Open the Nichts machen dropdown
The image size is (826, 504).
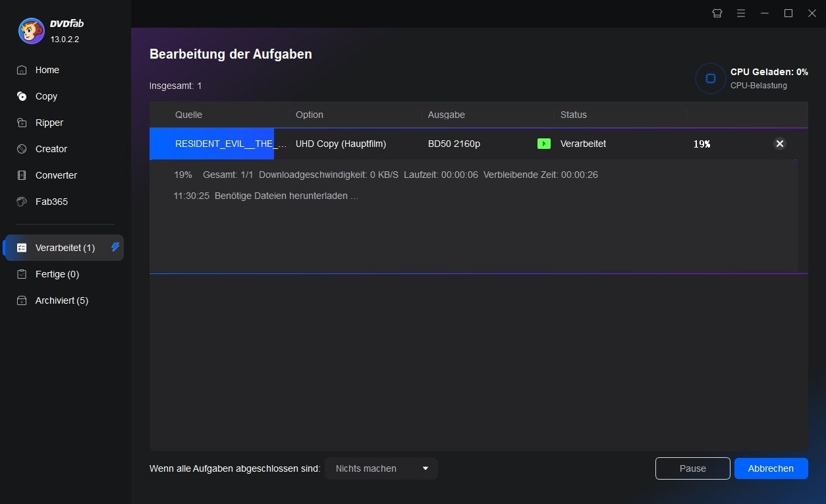coord(381,468)
